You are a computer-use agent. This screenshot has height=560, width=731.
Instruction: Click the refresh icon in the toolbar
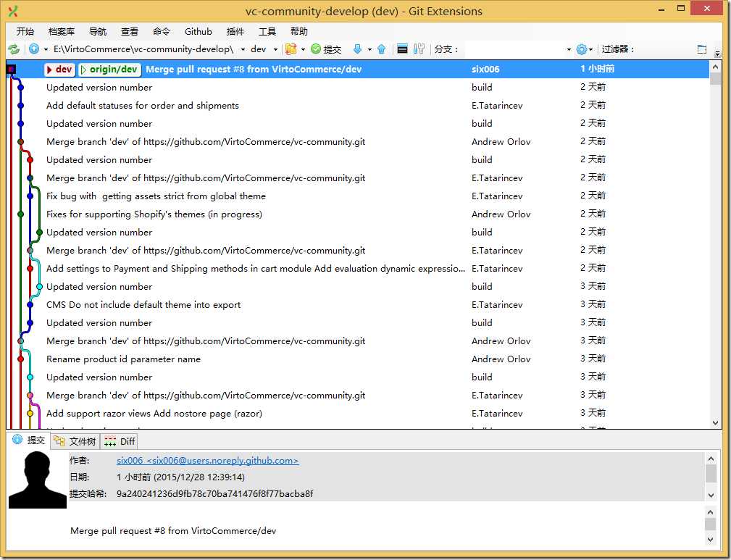coord(14,49)
